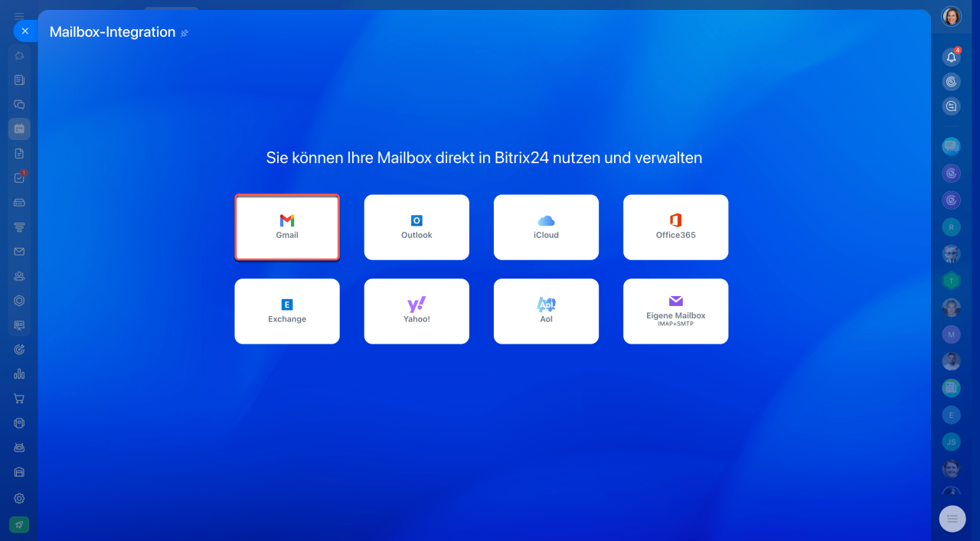
Task: Open the drive storage icon in left sidebar
Action: pos(19,203)
